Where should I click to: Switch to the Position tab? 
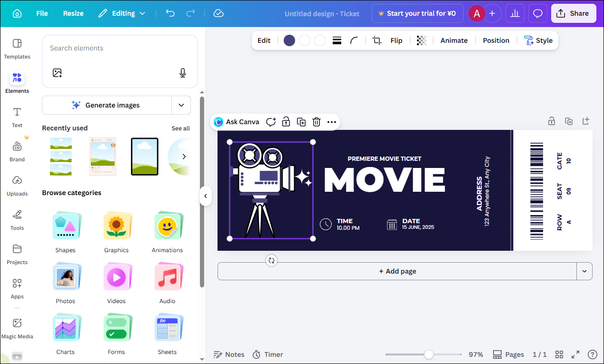pos(496,40)
